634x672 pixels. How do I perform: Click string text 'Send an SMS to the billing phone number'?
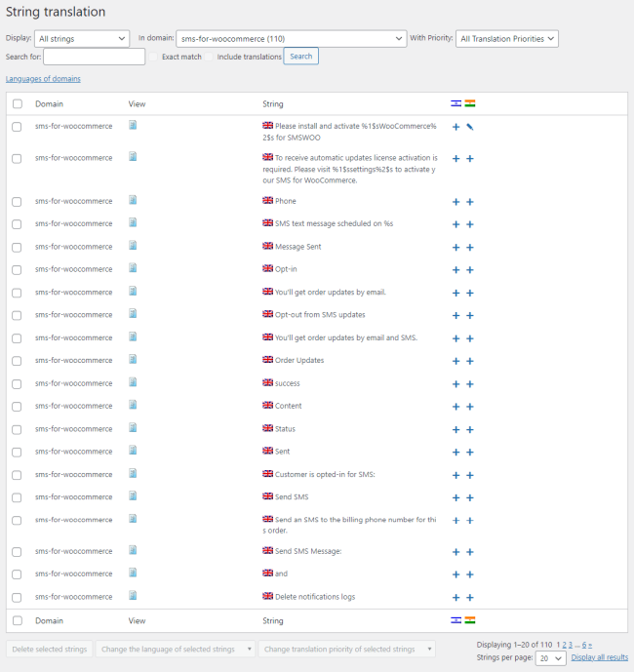tap(350, 525)
